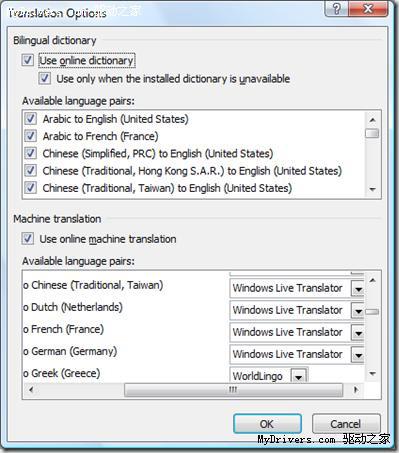
Task: Open translator dropdown for German (Germany)
Action: [x=358, y=354]
